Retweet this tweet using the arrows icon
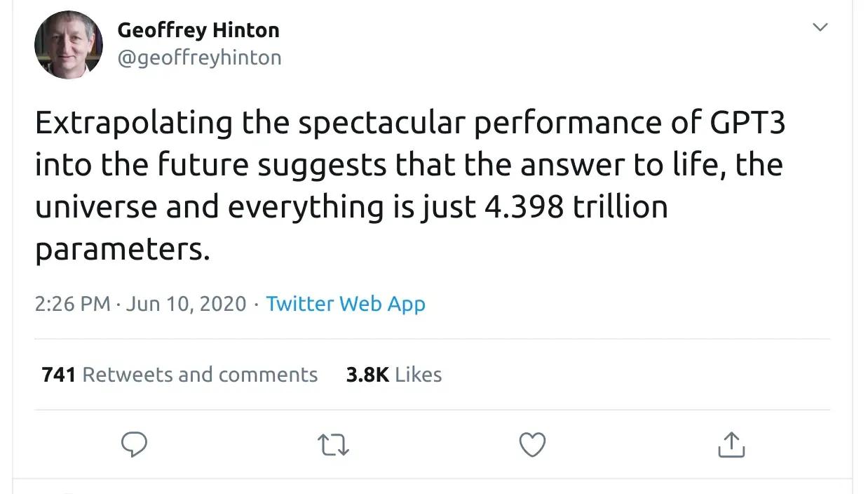Screen dimensions: 868x494 333,445
